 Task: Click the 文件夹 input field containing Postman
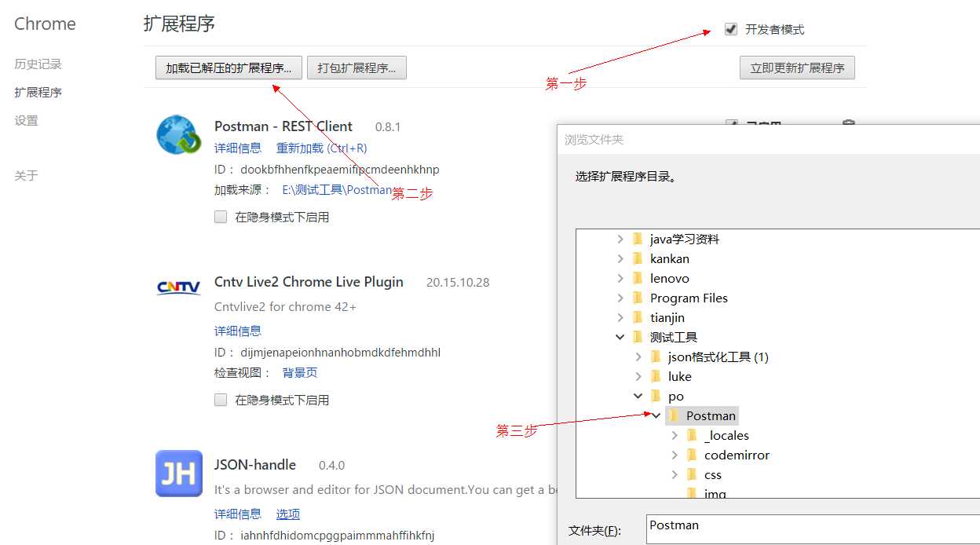click(814, 530)
